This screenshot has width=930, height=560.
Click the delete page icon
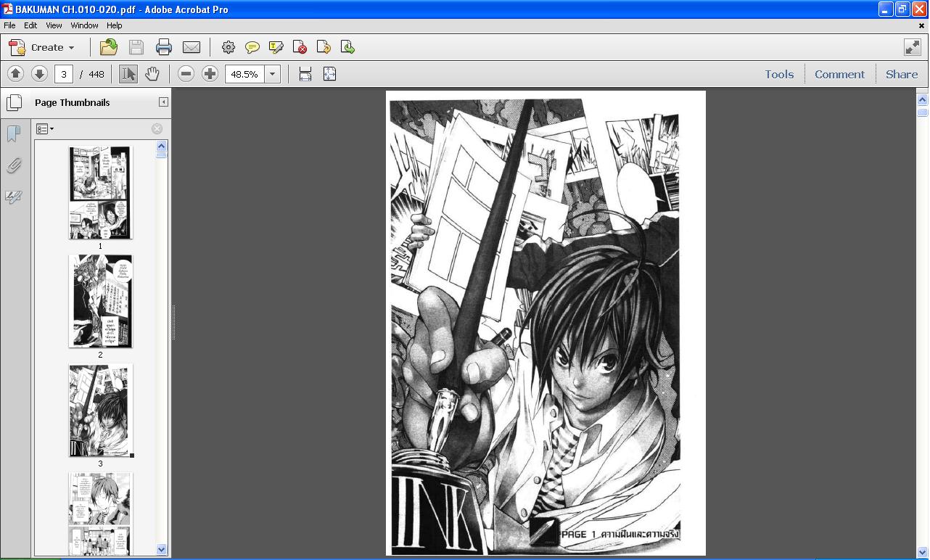click(x=300, y=47)
